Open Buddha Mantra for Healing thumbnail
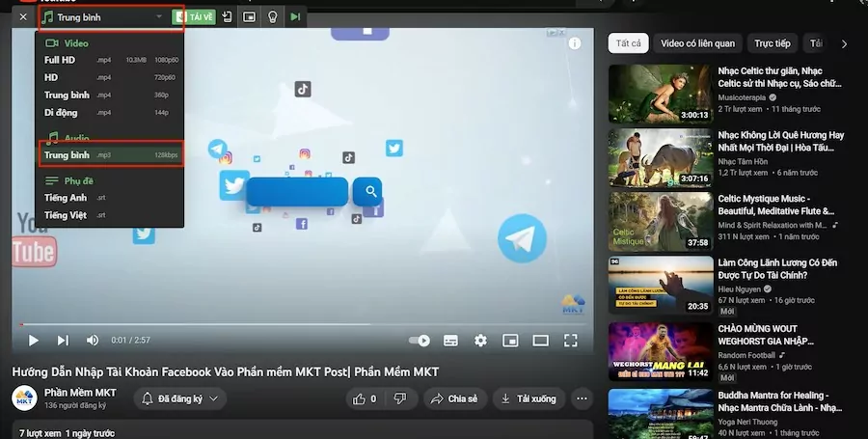868x439 pixels. coord(661,414)
